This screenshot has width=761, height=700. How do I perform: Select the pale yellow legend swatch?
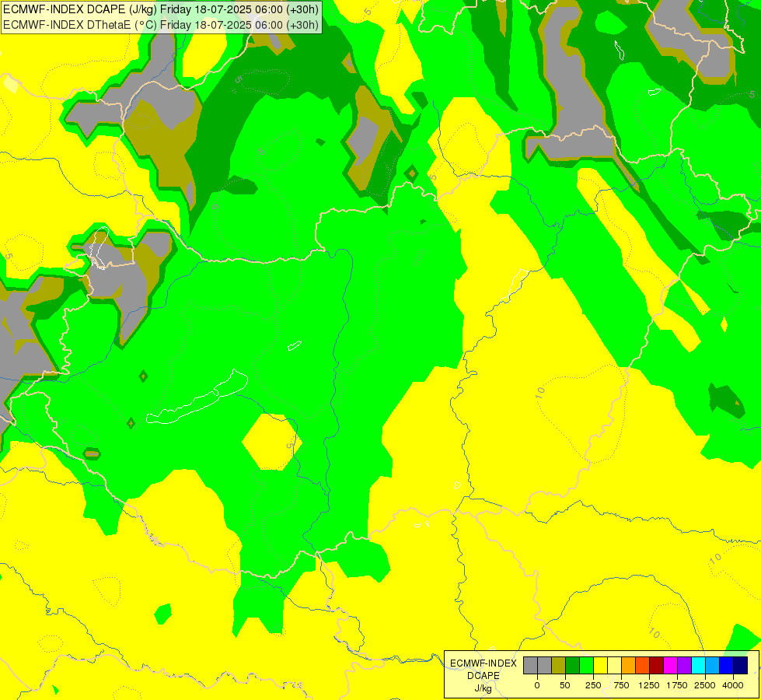[615, 666]
